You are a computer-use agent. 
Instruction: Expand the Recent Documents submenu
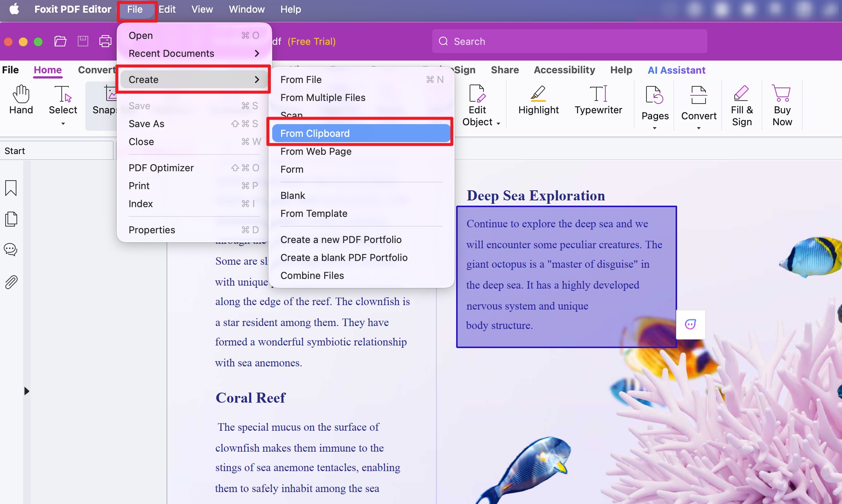(x=194, y=53)
